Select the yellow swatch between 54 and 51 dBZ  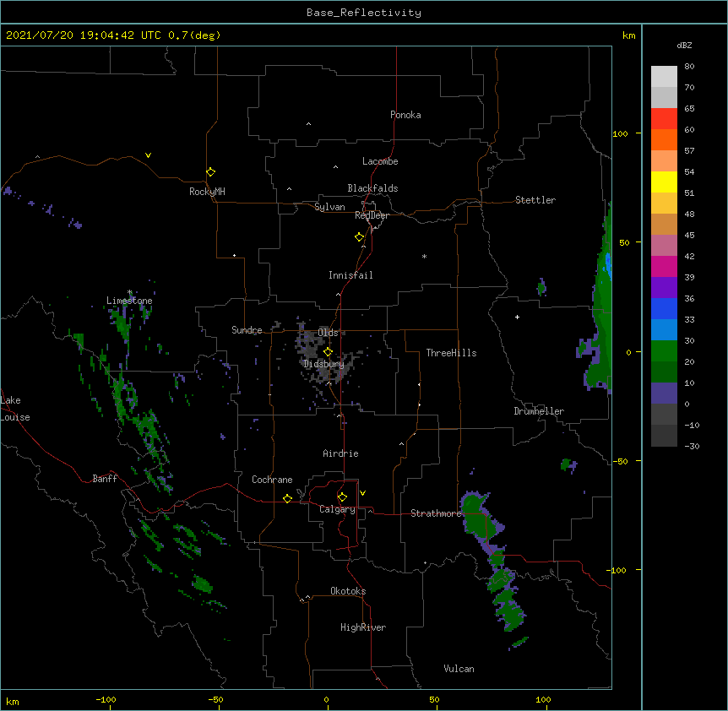click(x=664, y=182)
